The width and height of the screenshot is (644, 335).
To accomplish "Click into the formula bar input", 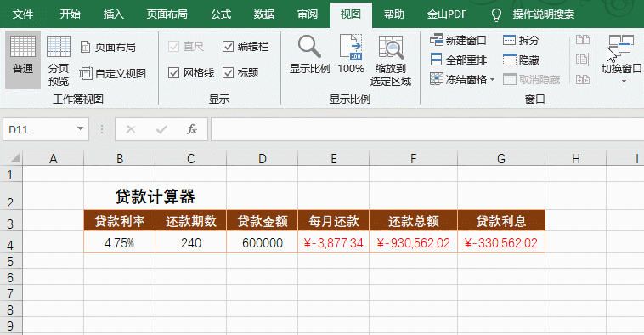I will [427, 129].
